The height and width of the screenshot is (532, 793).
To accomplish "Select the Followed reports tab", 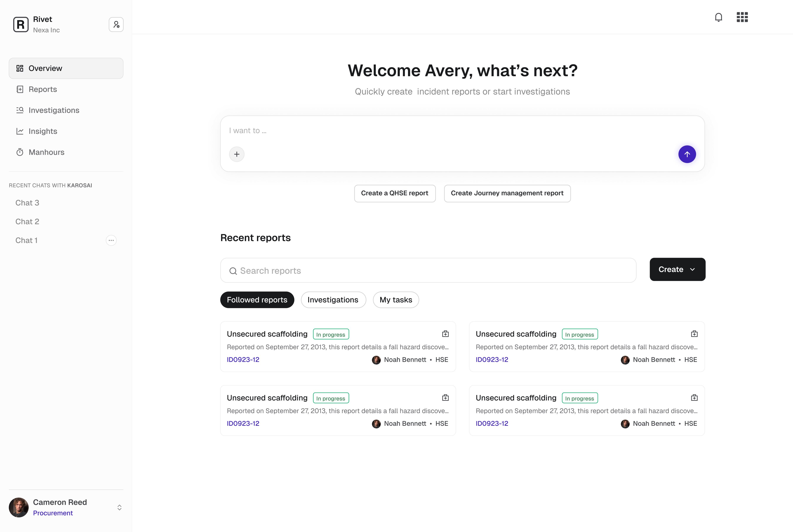I will click(257, 300).
